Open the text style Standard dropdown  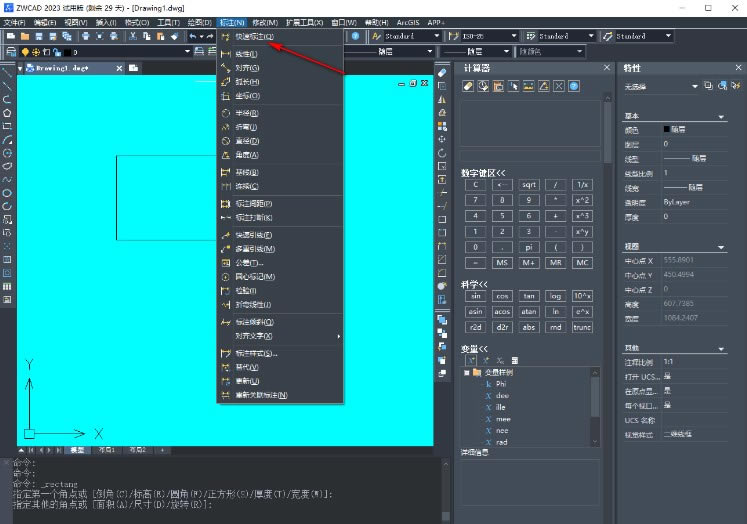pyautogui.click(x=437, y=36)
